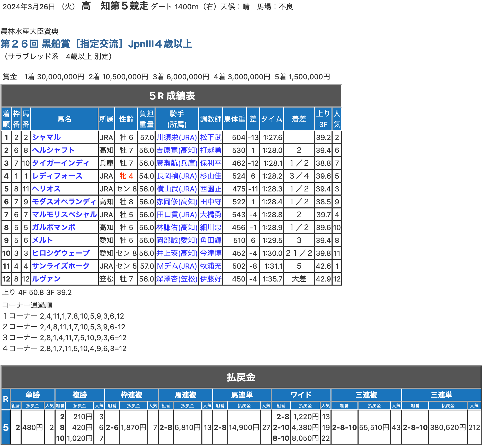The image size is (482, 448).
Task: Click 380,620円 trifecta payout
Action: [448, 427]
